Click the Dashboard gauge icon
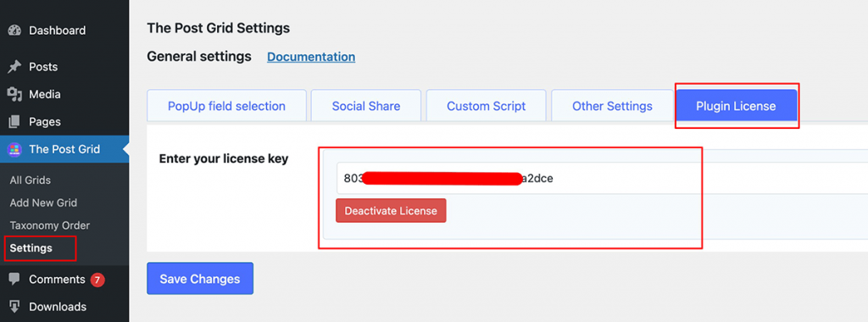Image resolution: width=868 pixels, height=322 pixels. (x=14, y=31)
